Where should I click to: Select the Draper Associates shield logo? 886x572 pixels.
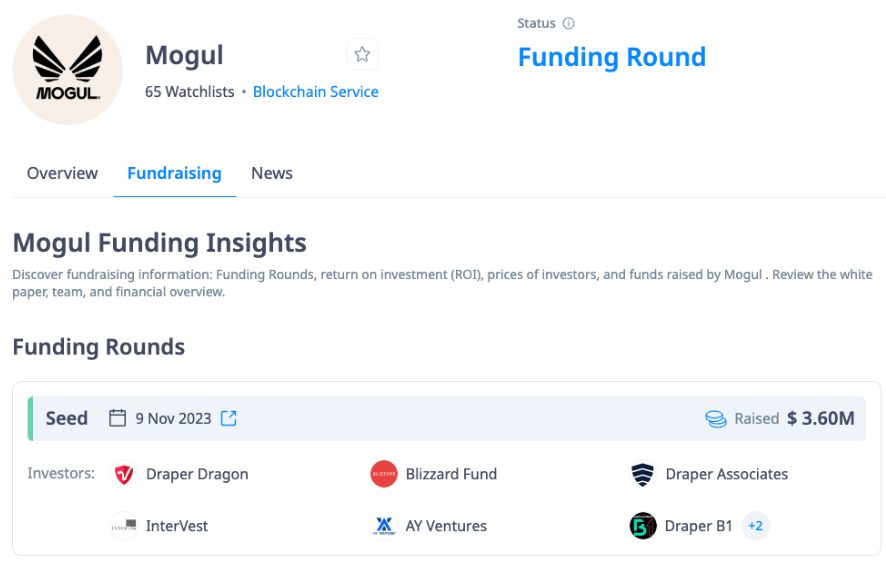click(x=643, y=474)
